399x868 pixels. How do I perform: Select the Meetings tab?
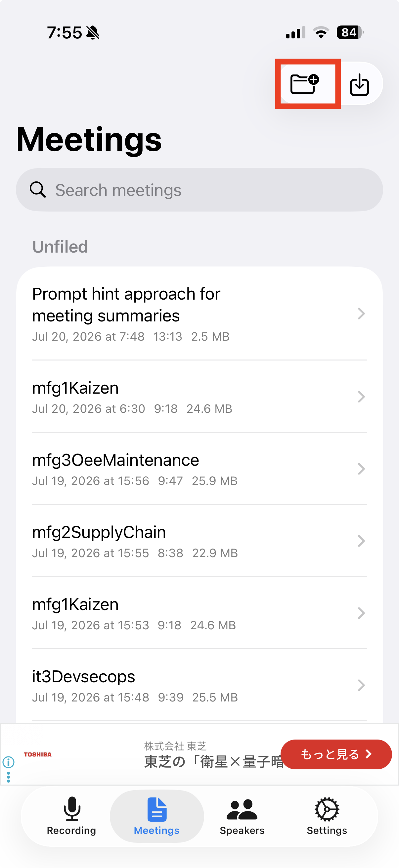[x=156, y=815]
